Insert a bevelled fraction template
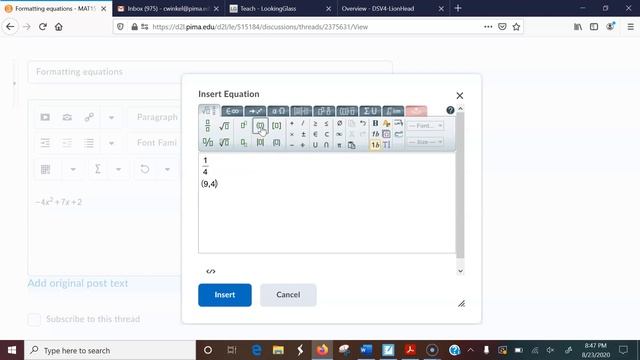The height and width of the screenshot is (360, 640). [x=207, y=142]
